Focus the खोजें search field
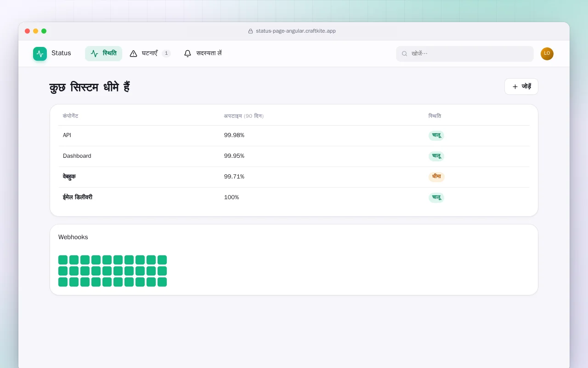The height and width of the screenshot is (368, 588). (465, 54)
